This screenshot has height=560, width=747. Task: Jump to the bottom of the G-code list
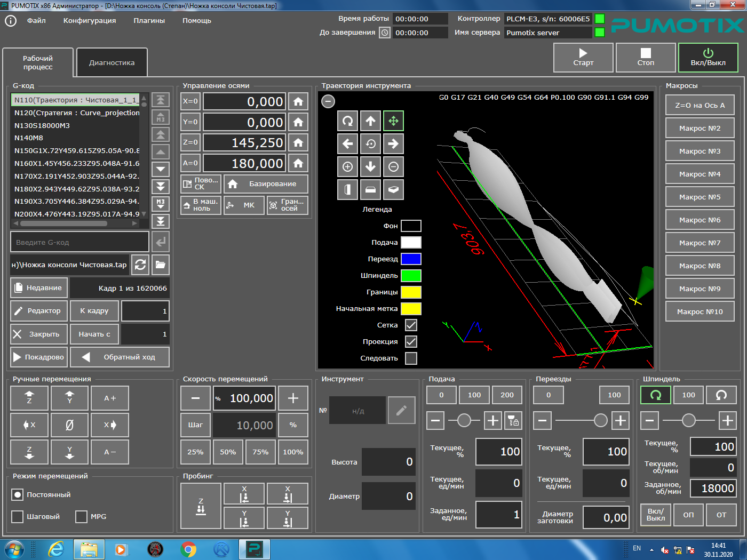coord(161,221)
